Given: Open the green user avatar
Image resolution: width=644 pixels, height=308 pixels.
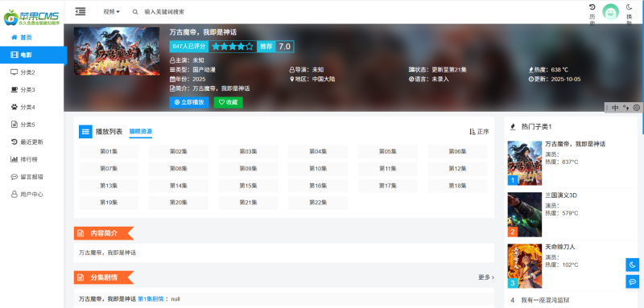Looking at the screenshot, I should coord(610,12).
